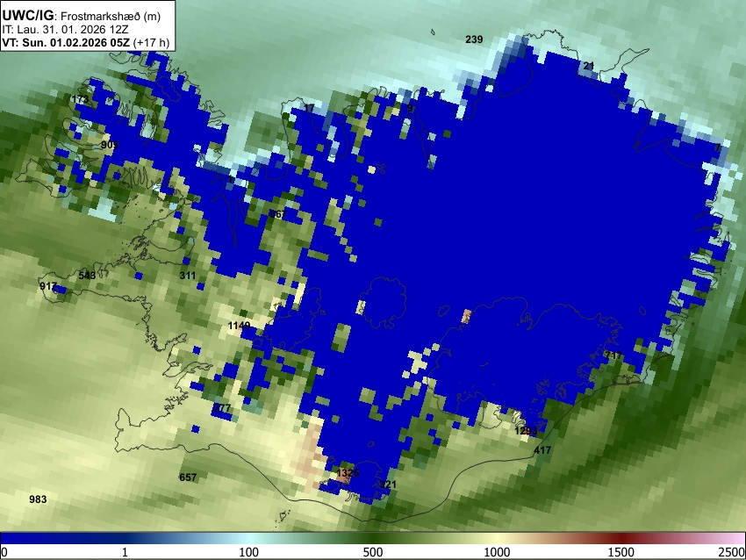Click the colour scale label 1000

497,552
